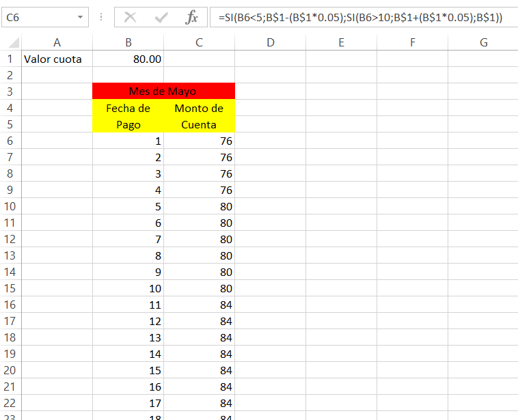Screen dimensions: 518x420
Task: Select column F header
Action: tap(412, 42)
